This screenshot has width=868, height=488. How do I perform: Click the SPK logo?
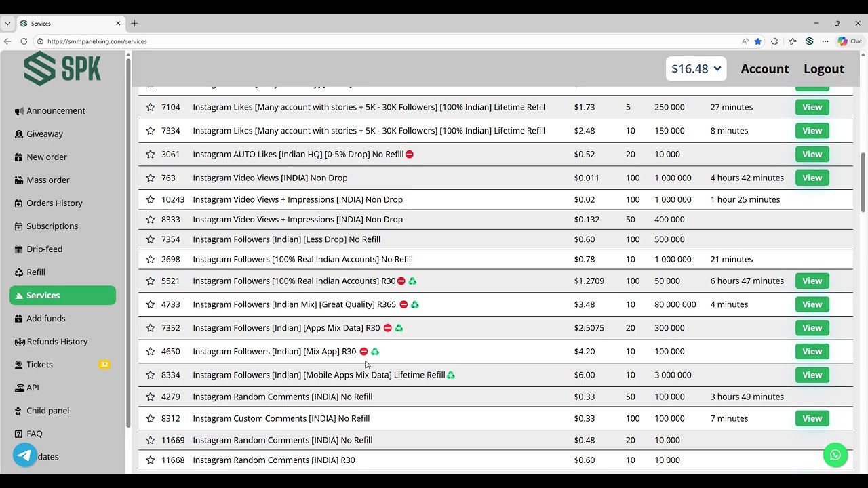[x=62, y=68]
